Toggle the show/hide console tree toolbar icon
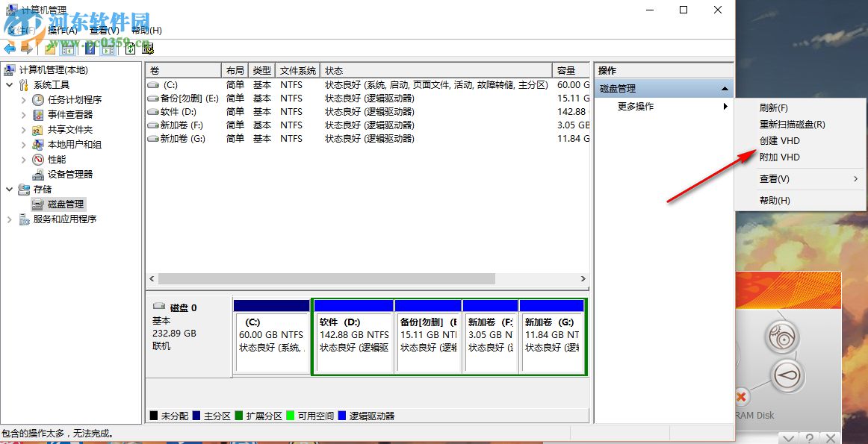 [66, 49]
